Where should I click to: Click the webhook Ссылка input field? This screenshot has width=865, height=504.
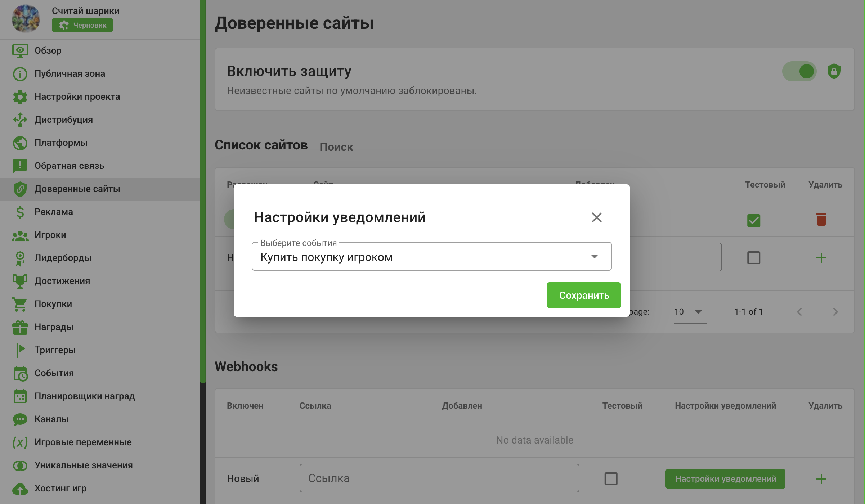click(x=439, y=478)
